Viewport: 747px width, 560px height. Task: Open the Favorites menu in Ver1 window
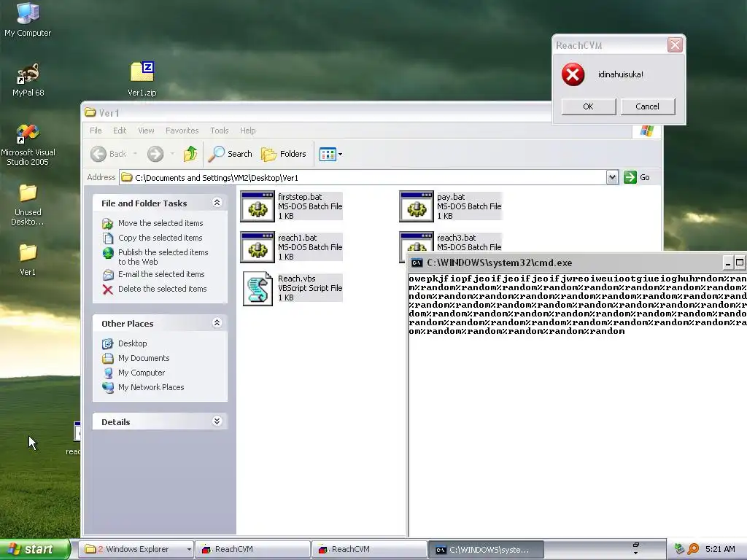tap(182, 131)
